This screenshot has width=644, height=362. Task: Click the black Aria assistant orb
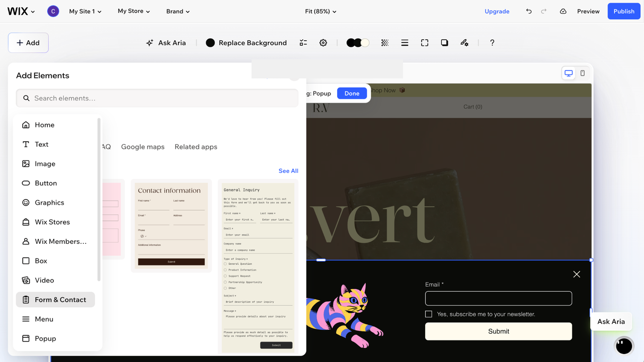click(624, 346)
